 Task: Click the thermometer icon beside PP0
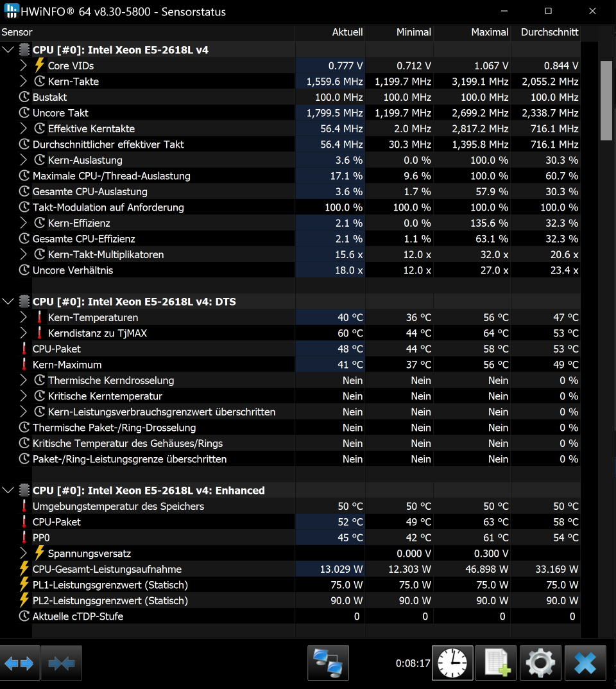tap(24, 537)
